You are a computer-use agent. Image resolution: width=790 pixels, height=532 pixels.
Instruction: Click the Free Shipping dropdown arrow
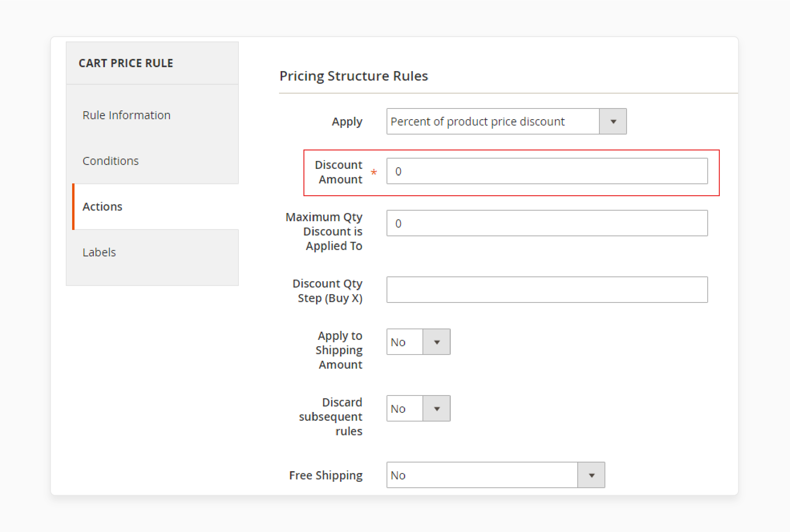point(591,475)
